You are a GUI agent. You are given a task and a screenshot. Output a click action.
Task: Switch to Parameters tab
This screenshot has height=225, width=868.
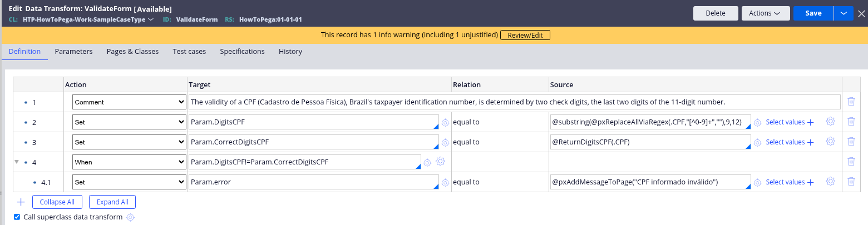click(73, 51)
